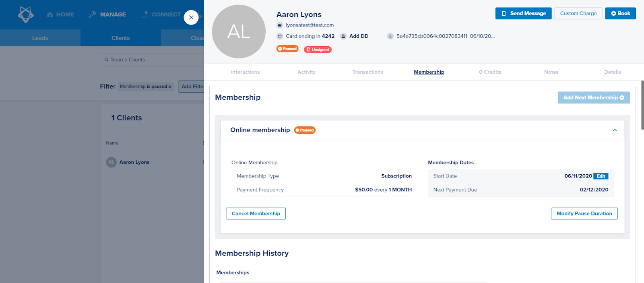Open the 0 Credits tab
This screenshot has width=644, height=283.
point(490,72)
